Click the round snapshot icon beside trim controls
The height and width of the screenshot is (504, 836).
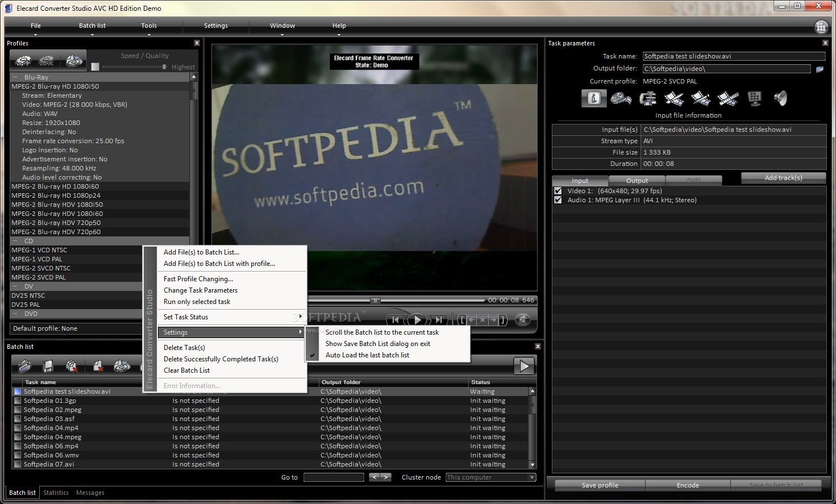(x=523, y=320)
